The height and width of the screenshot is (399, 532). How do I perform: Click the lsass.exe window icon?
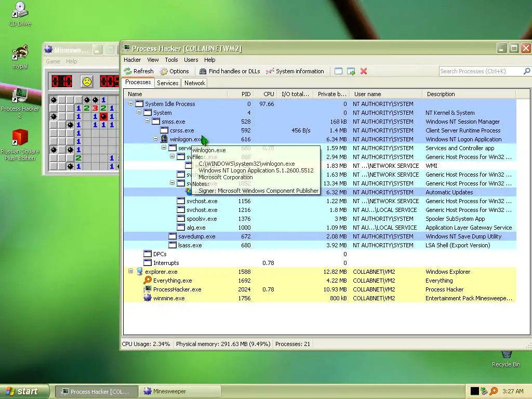pos(172,245)
